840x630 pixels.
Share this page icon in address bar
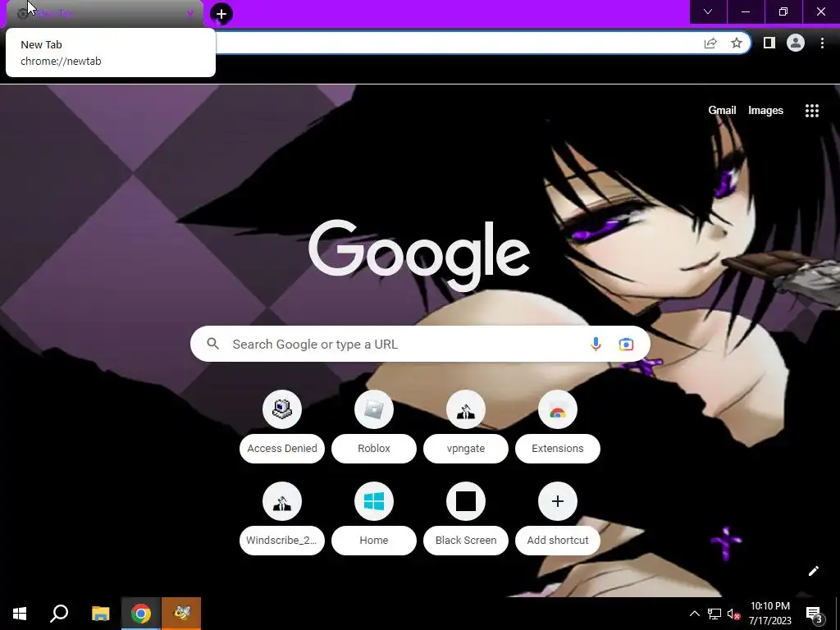tap(710, 43)
